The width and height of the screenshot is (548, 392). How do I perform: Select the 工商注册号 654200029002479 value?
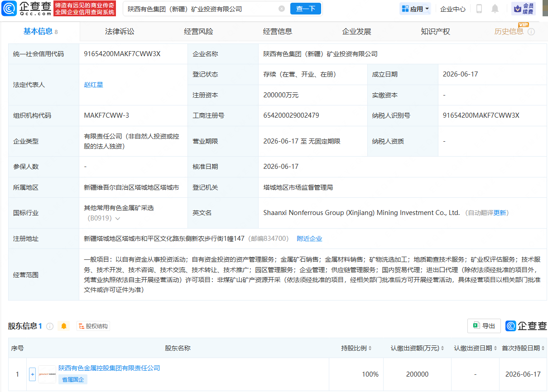pyautogui.click(x=291, y=115)
